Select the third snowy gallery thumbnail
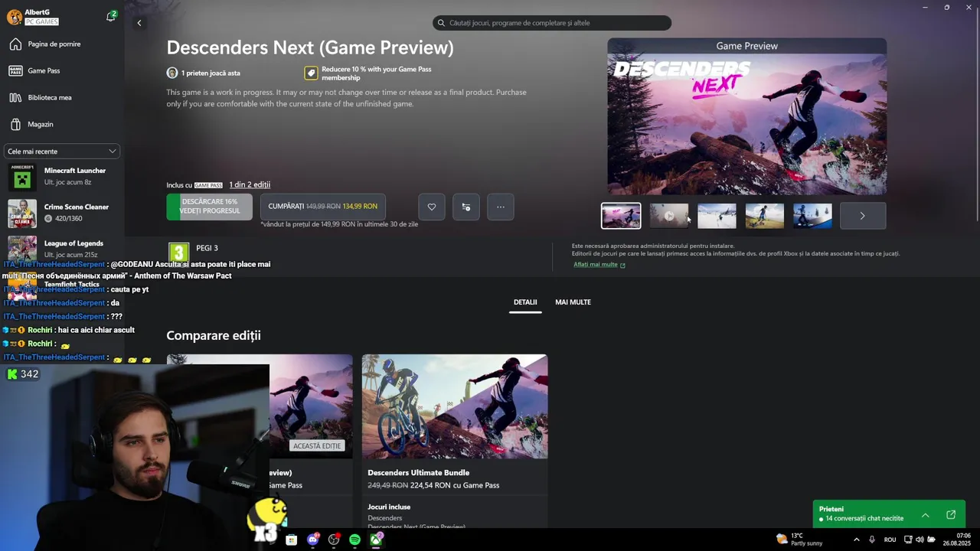The width and height of the screenshot is (980, 551). coord(717,216)
